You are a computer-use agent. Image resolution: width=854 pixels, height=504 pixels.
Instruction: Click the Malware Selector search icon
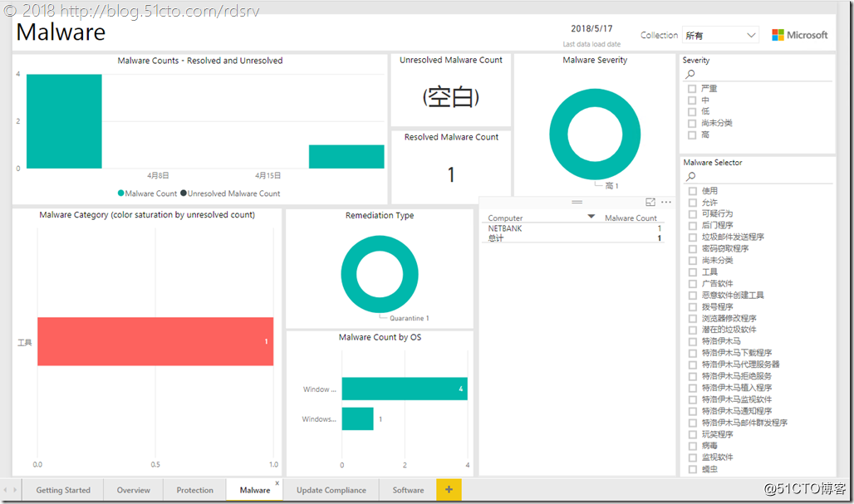click(690, 176)
